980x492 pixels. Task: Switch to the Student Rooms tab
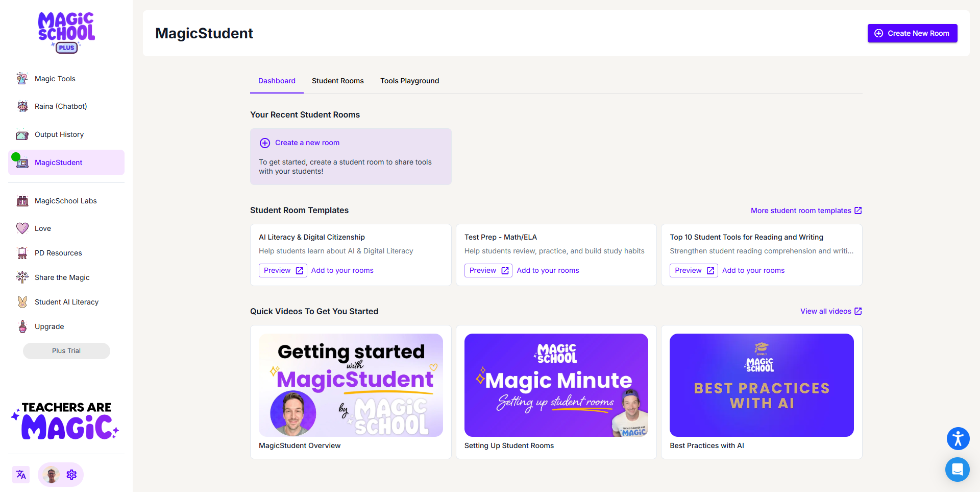[338, 81]
